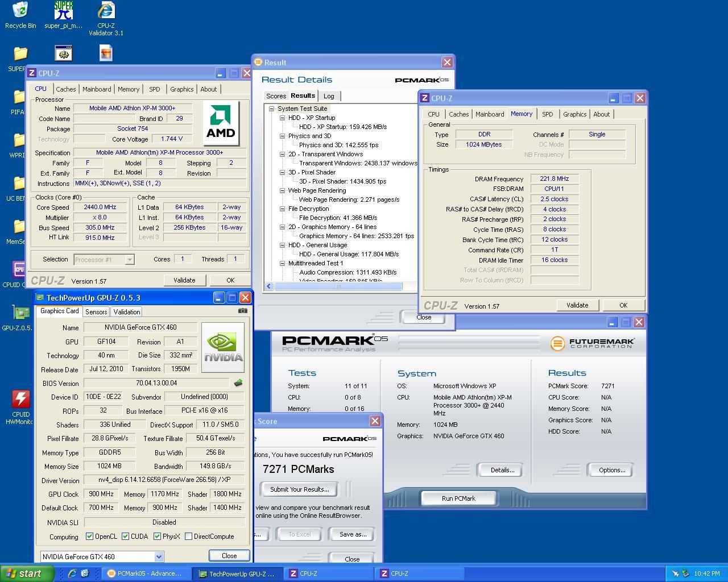Viewport: 728px width, 582px height.
Task: Open Validation tab in GPU-Z
Action: click(x=126, y=312)
